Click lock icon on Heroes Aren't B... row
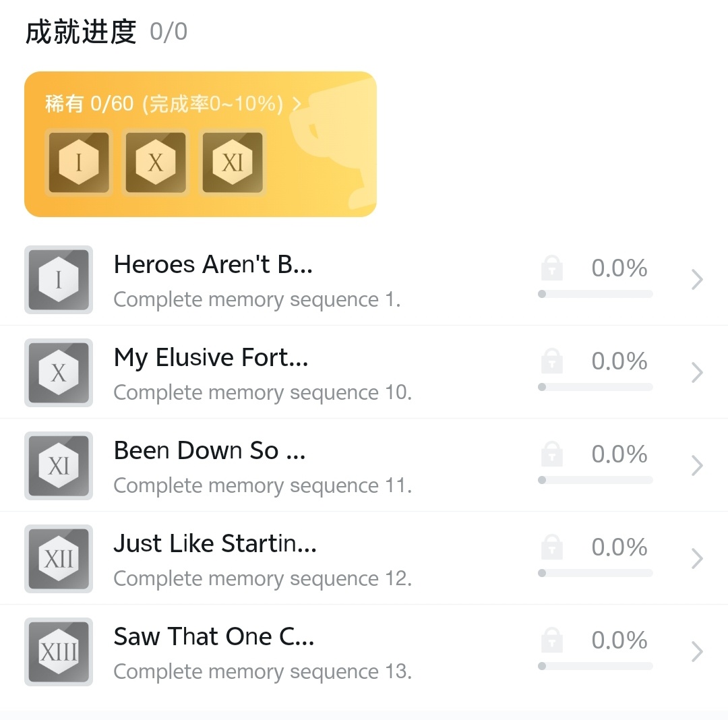The height and width of the screenshot is (720, 728). [552, 268]
